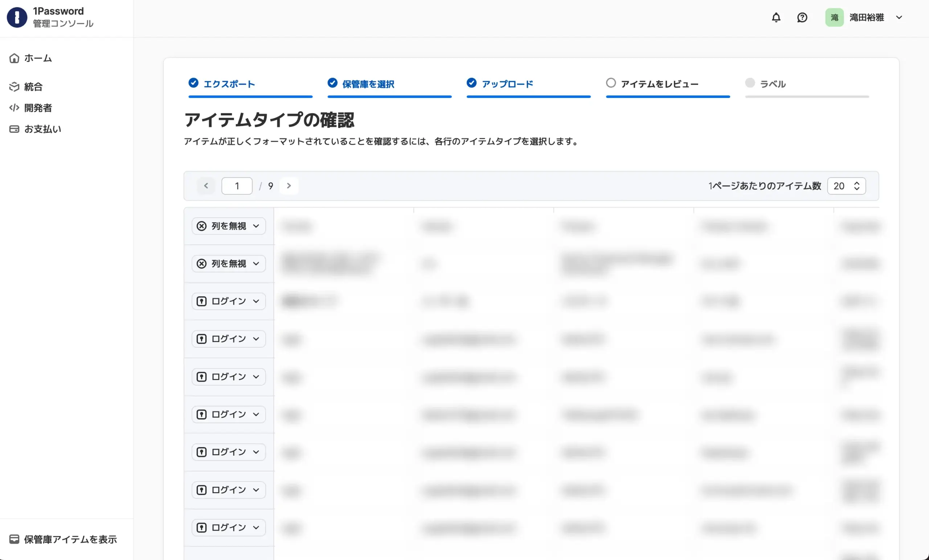Expand the second ログイン type dropdown chevron
929x560 pixels.
(256, 339)
